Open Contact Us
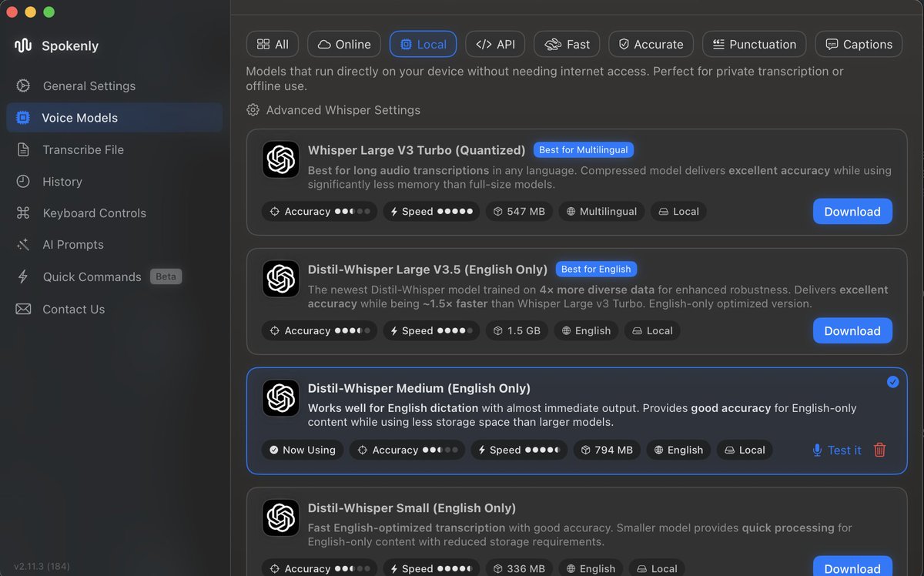Screen dimensions: 924x576 click(73, 309)
